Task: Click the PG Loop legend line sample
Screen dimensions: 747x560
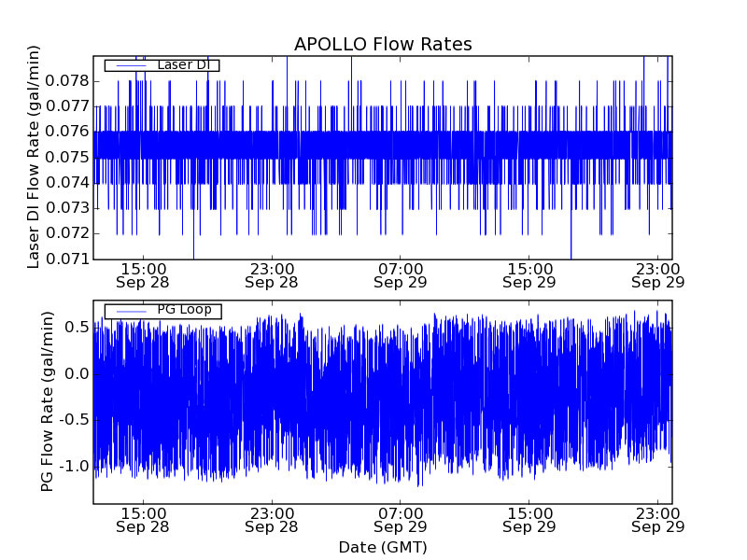Action: point(131,312)
